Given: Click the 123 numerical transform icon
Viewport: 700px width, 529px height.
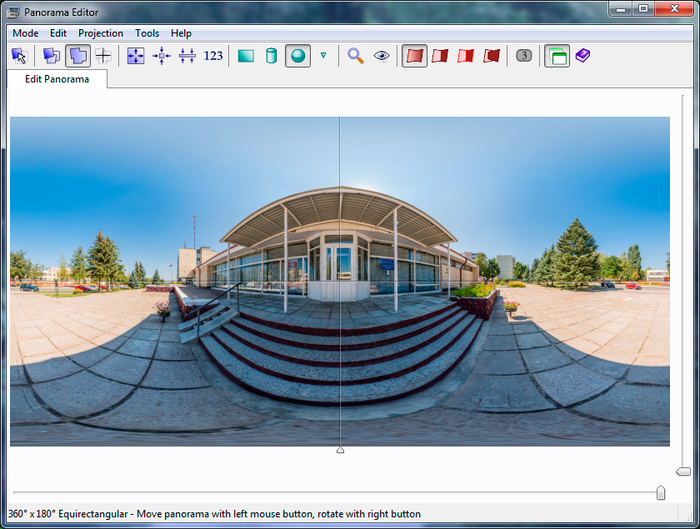Looking at the screenshot, I should [213, 56].
